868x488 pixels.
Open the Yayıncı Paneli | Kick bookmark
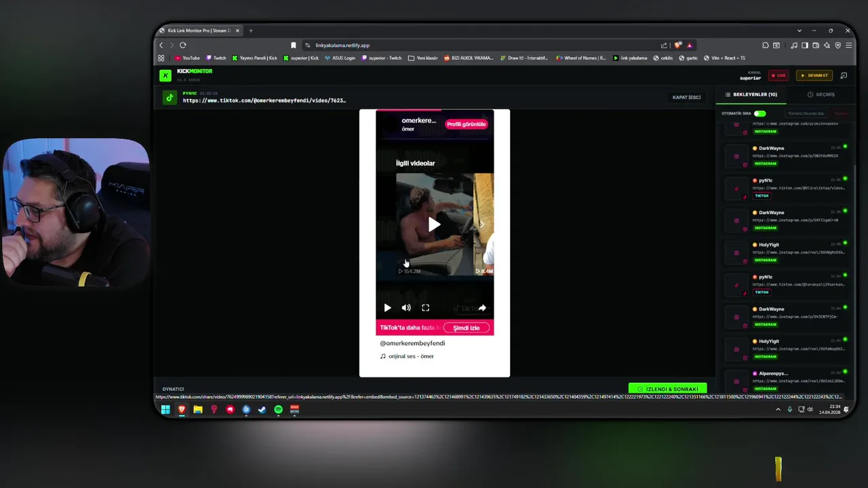(255, 58)
